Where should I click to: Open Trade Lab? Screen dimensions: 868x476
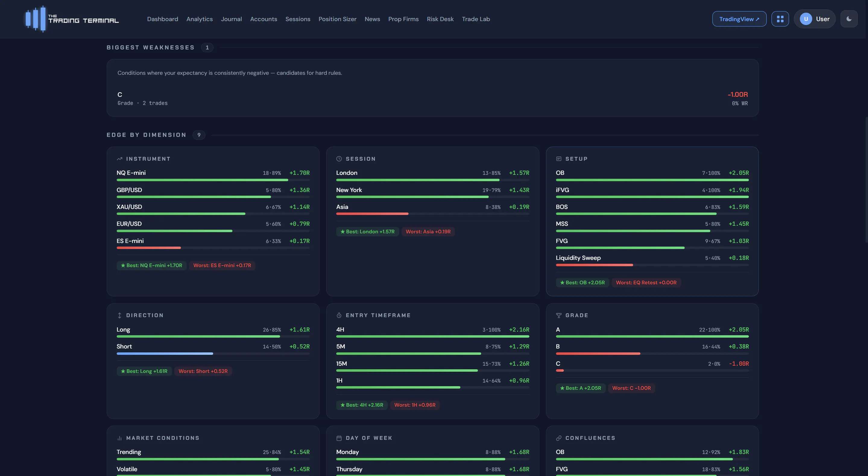tap(476, 19)
